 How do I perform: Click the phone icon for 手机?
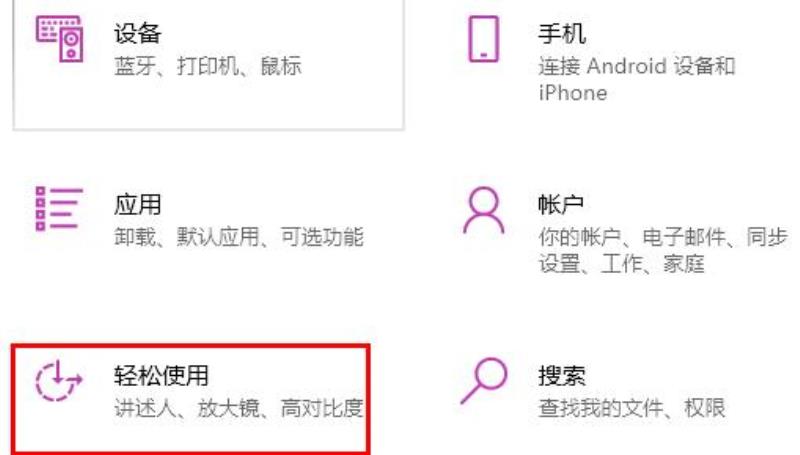point(483,39)
